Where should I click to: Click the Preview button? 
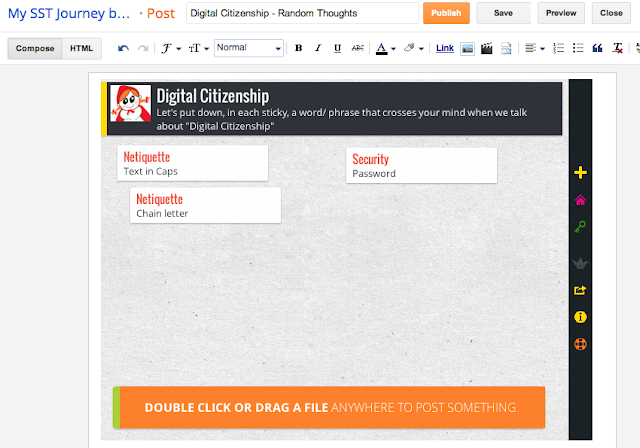pos(561,13)
